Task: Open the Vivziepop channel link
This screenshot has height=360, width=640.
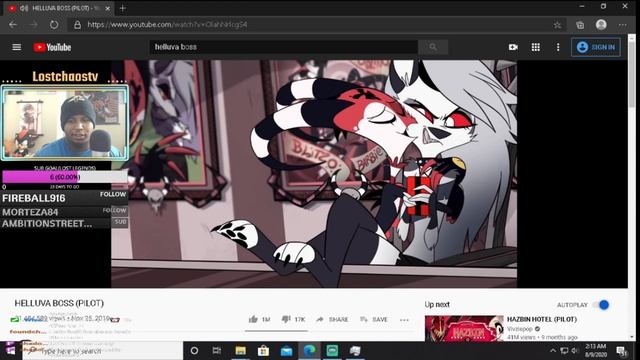Action: pyautogui.click(x=520, y=329)
